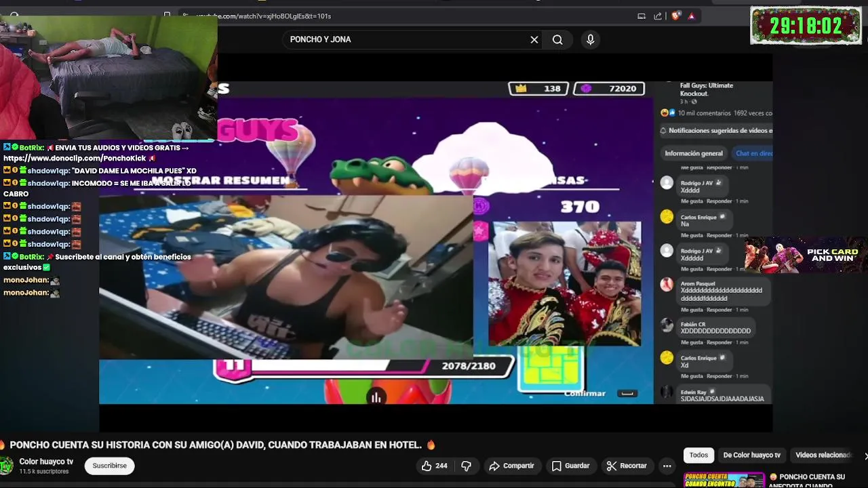Open Edwin Ray's profile picture
The image size is (868, 488).
(x=667, y=392)
